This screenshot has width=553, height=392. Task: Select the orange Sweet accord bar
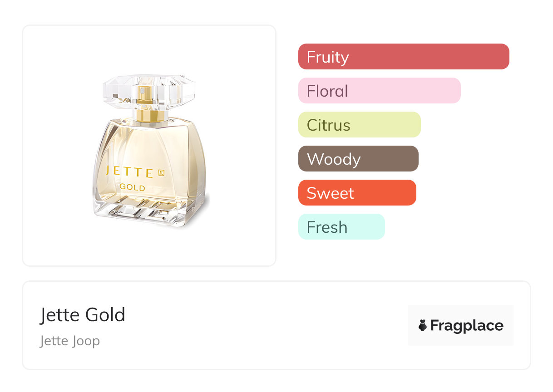tap(357, 193)
